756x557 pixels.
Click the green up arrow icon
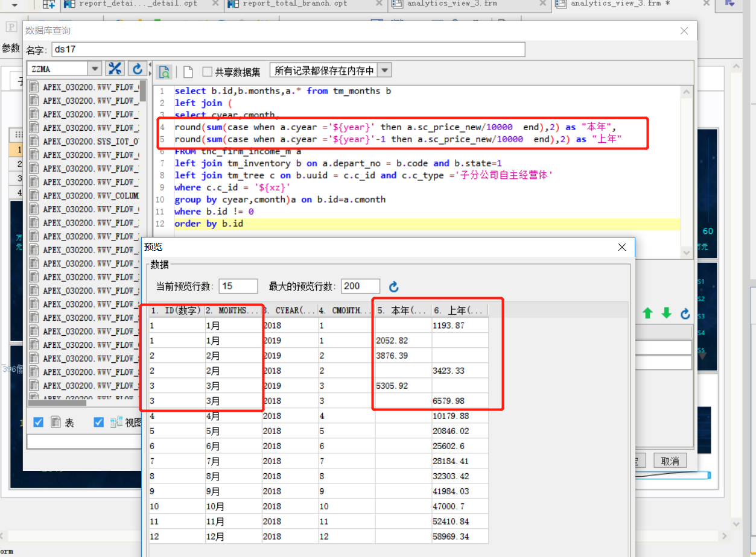[647, 313]
